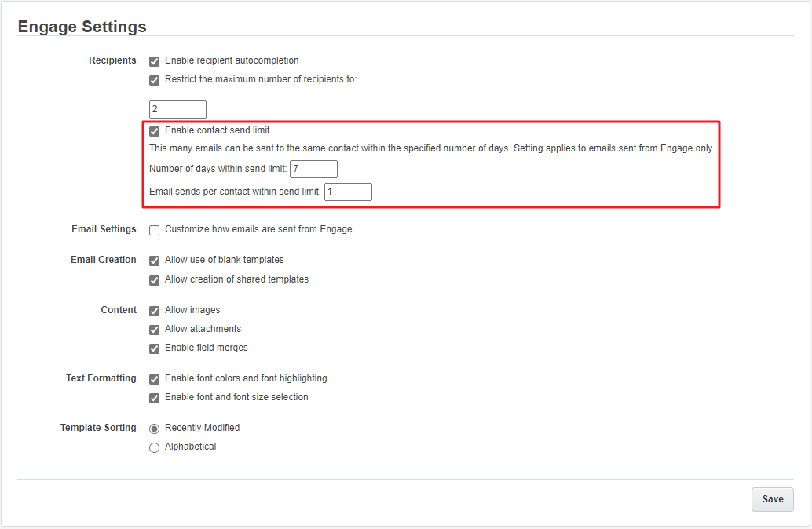Uncheck Restrict the maximum number of recipients

pyautogui.click(x=155, y=80)
